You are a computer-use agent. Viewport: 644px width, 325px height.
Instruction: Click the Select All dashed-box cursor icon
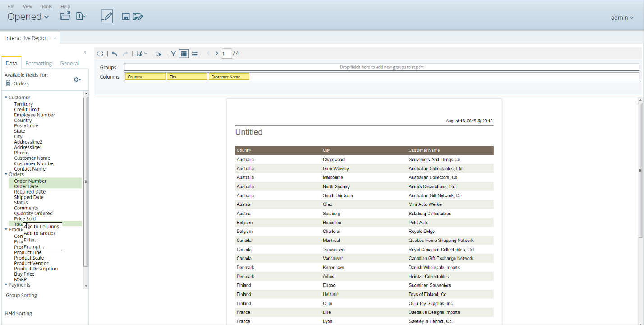159,53
